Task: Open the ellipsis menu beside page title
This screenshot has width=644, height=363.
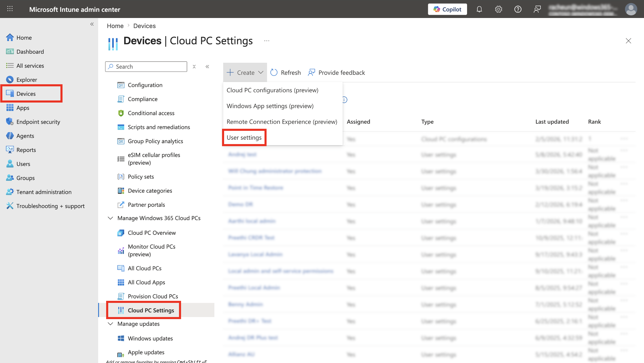Action: pyautogui.click(x=267, y=41)
